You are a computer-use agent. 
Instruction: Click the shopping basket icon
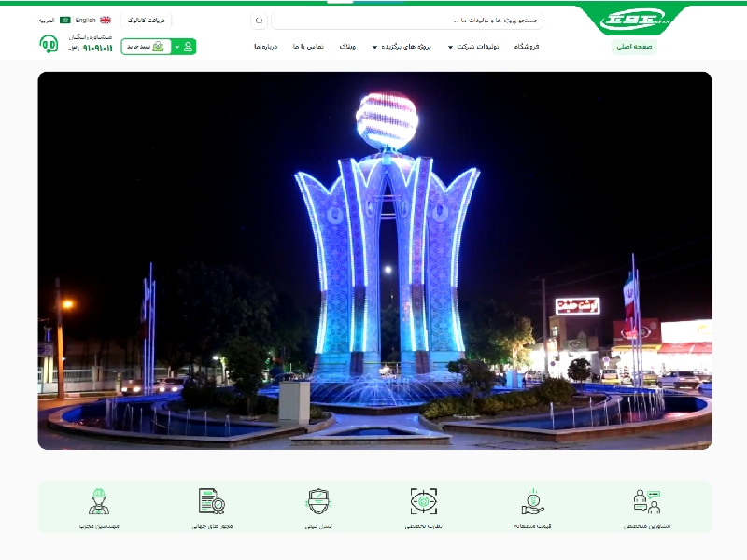coord(158,47)
